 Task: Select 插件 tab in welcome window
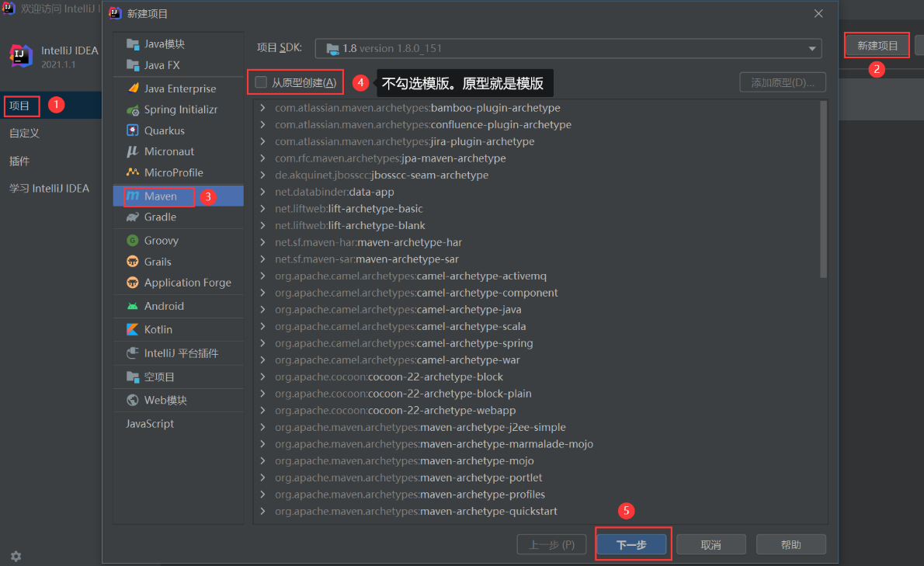tap(50, 161)
